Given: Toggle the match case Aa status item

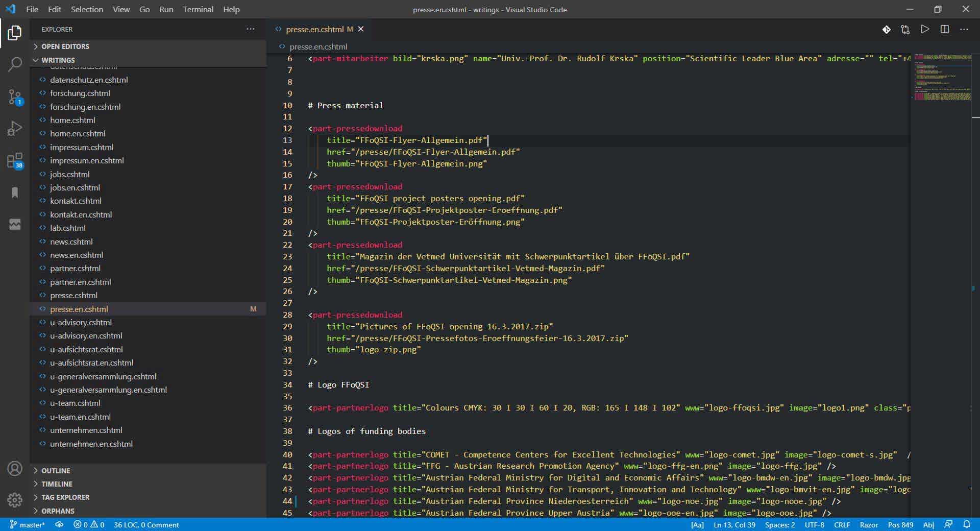Looking at the screenshot, I should [697, 525].
